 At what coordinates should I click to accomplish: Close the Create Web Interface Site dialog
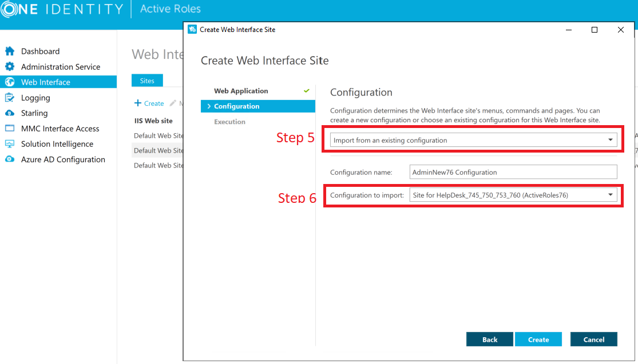click(620, 30)
